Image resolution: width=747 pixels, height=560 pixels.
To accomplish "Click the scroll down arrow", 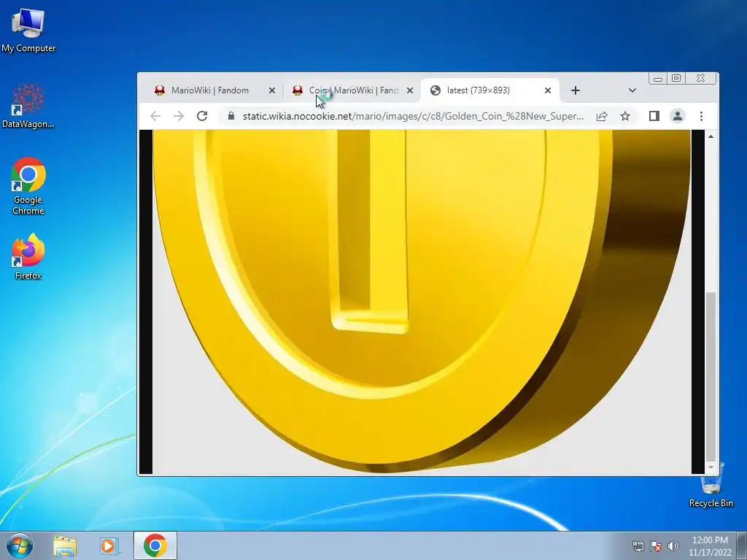I will click(x=711, y=467).
